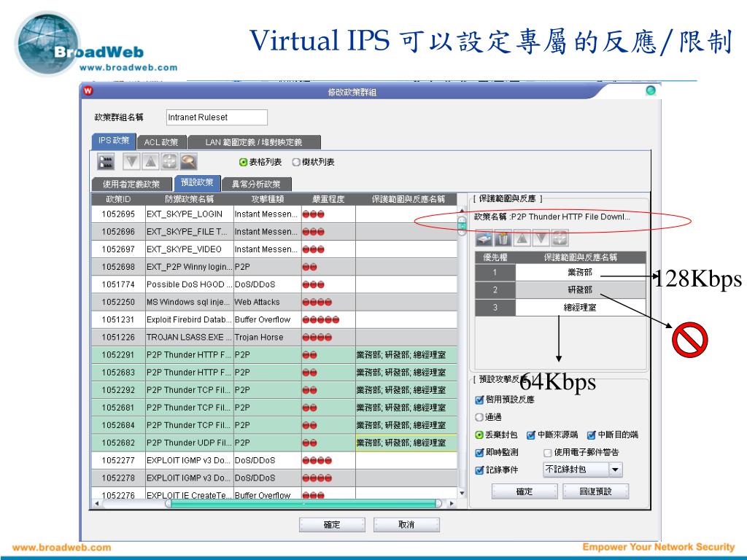Open the LAN 範圍定義 / 埠對映定義 tab
The width and height of the screenshot is (747, 560).
point(254,142)
